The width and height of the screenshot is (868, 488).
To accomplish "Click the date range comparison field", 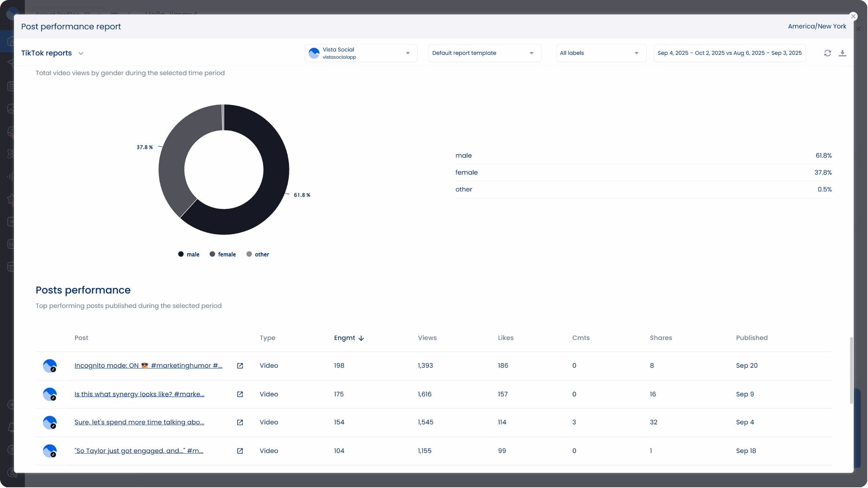I will (729, 53).
